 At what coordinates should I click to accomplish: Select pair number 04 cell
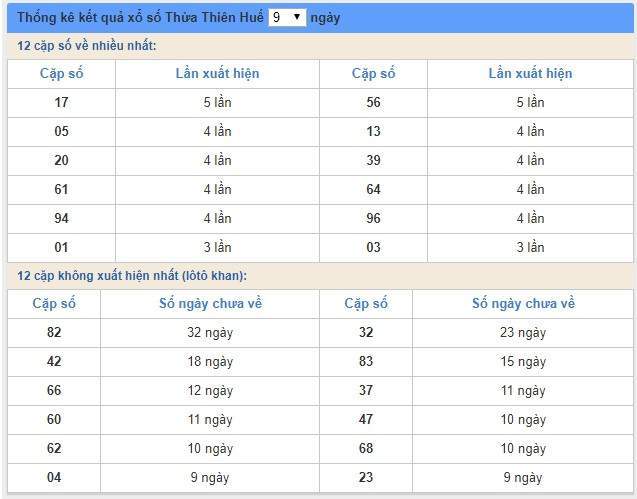pos(54,477)
